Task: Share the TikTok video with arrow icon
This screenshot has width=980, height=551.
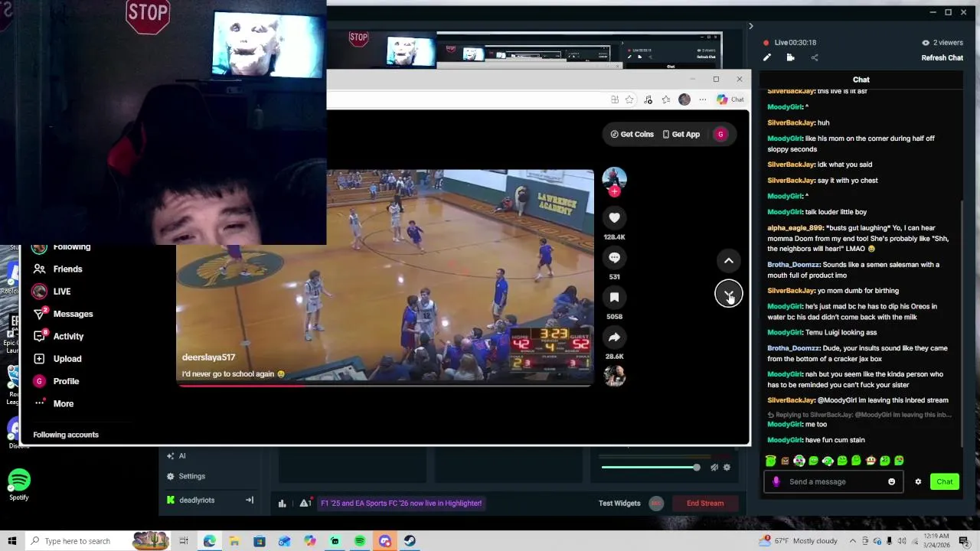Action: 614,337
